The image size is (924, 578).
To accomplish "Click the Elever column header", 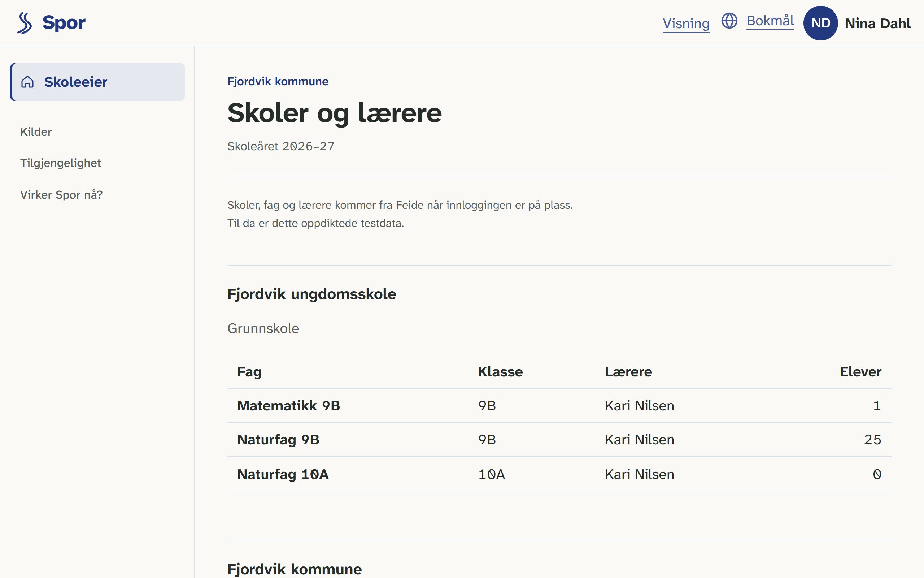I will (860, 372).
